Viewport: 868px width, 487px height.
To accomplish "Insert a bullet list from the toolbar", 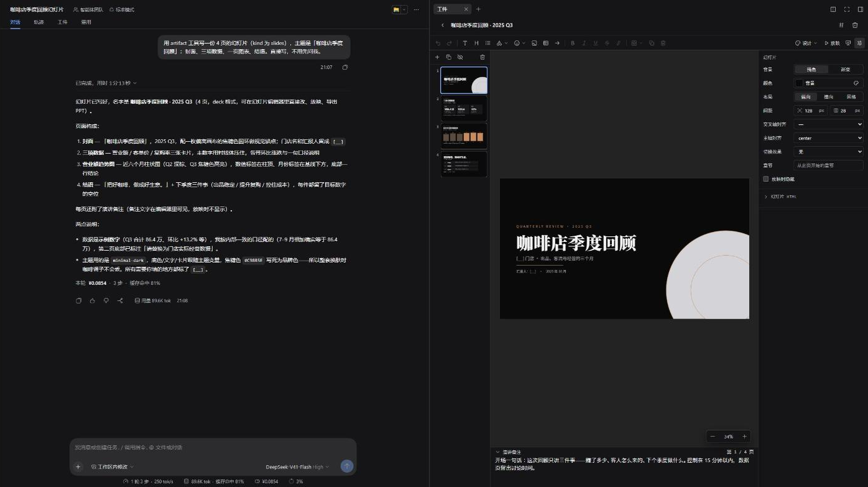I will [487, 43].
